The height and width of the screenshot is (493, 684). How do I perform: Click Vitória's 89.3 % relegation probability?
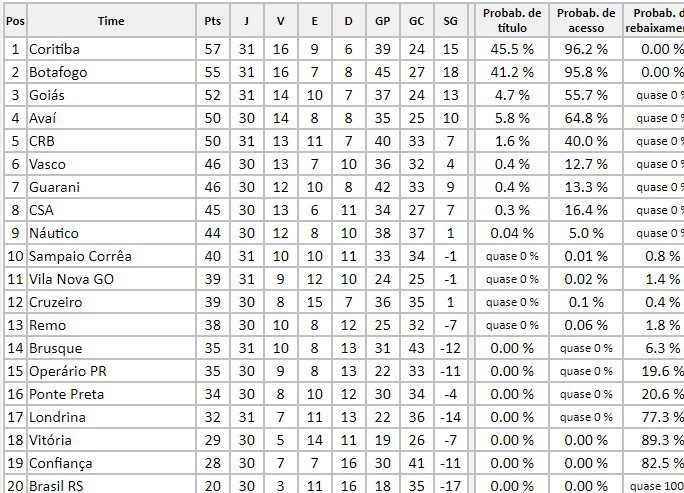click(x=661, y=440)
